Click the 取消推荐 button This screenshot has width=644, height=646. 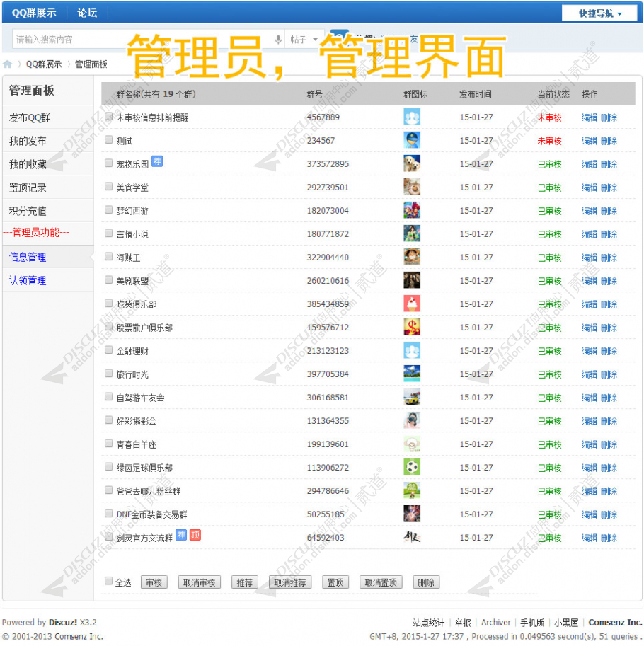coord(290,582)
